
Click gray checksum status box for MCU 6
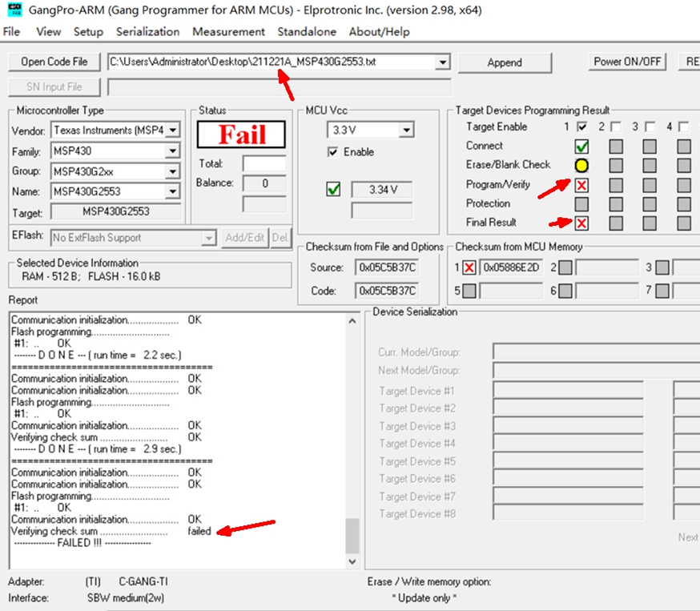coord(565,291)
